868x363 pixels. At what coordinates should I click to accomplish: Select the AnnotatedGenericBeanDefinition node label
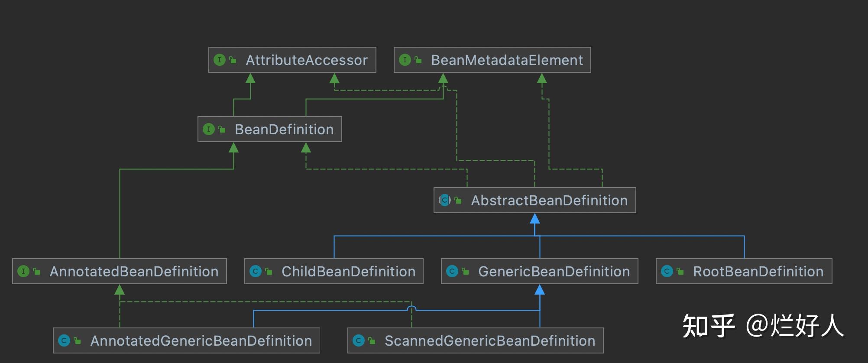pos(201,341)
